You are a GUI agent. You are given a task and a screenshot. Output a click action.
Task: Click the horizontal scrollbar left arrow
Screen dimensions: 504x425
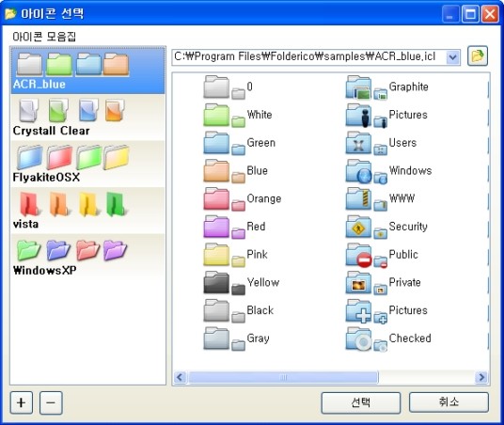(180, 377)
